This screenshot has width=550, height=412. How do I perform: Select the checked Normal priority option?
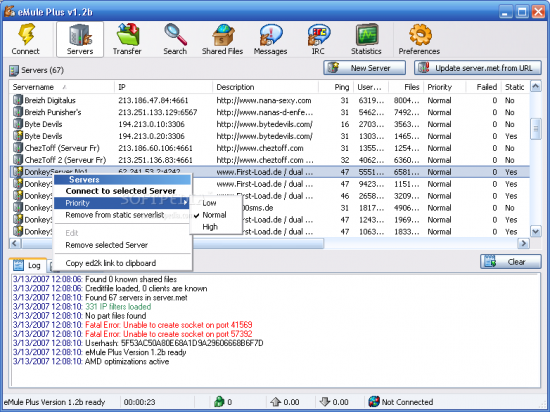214,215
